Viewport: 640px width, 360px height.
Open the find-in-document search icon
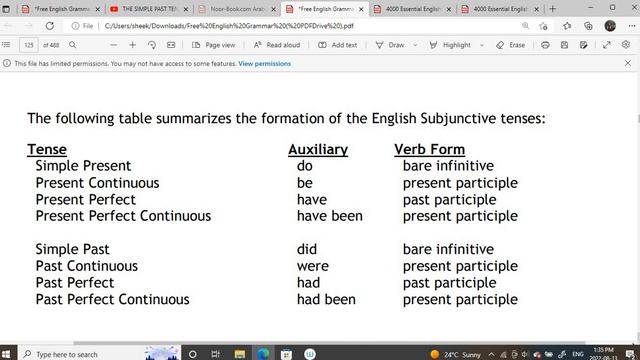tap(72, 45)
